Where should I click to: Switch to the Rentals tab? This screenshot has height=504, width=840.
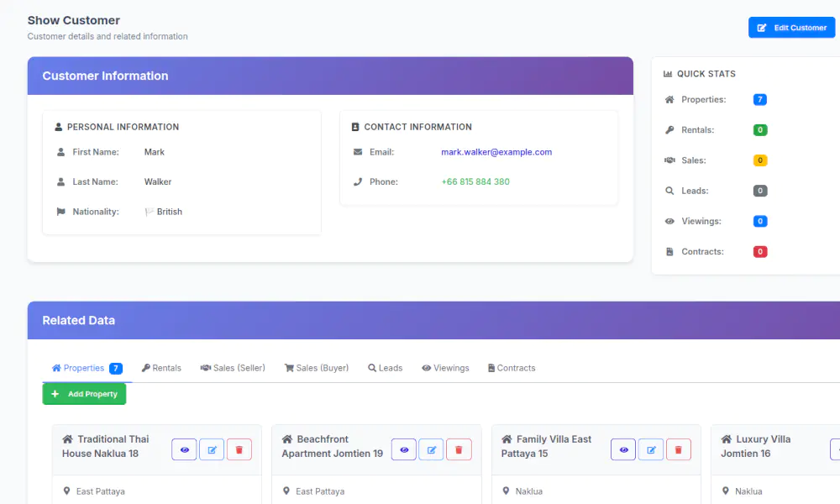[161, 367]
